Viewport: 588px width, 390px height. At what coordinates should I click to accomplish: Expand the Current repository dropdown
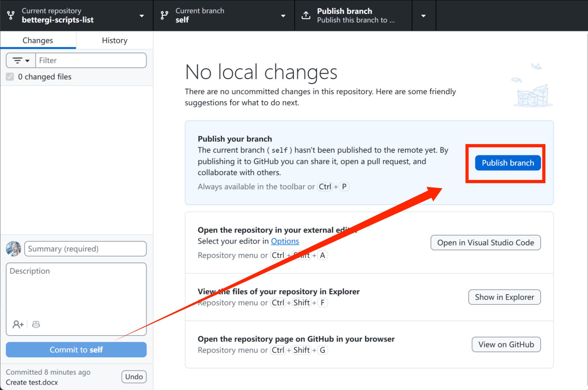142,16
